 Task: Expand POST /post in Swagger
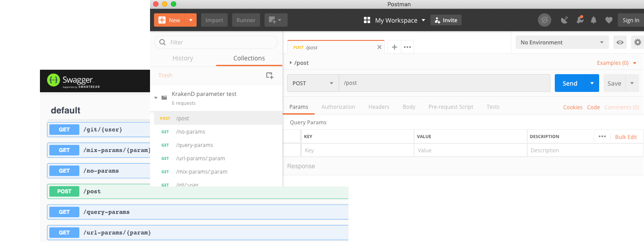point(198,191)
